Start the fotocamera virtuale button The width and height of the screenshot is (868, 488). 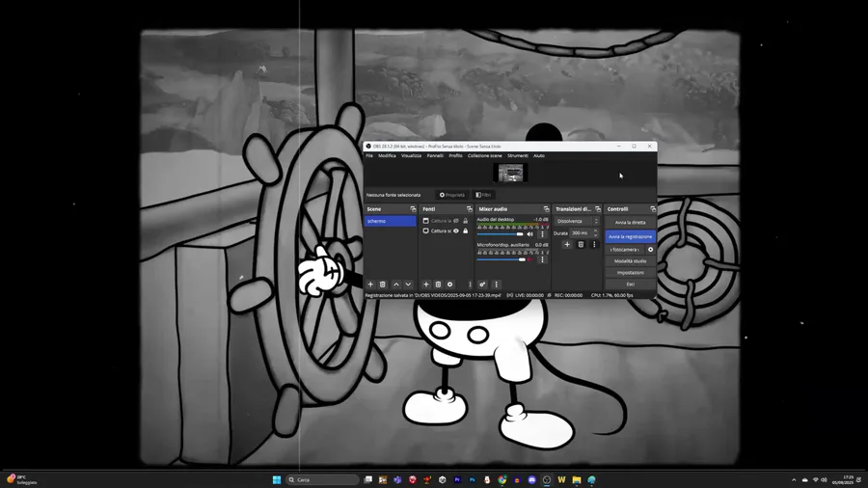625,250
